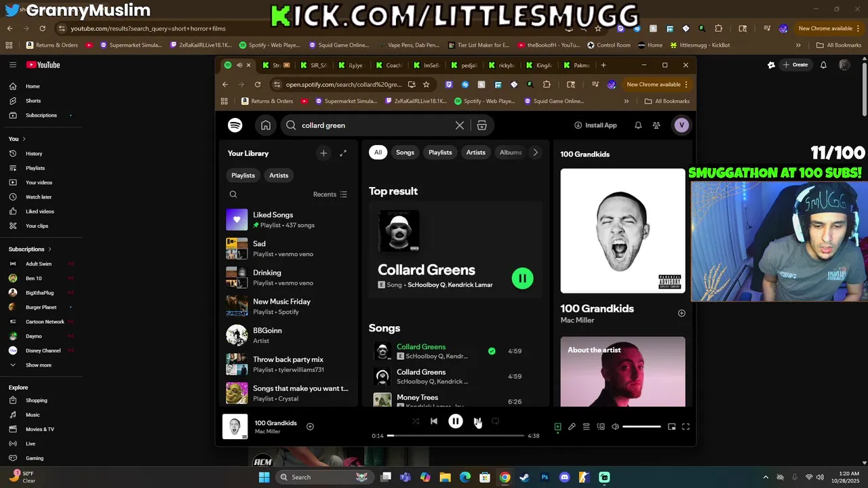Select the 'All' search filter

(378, 152)
